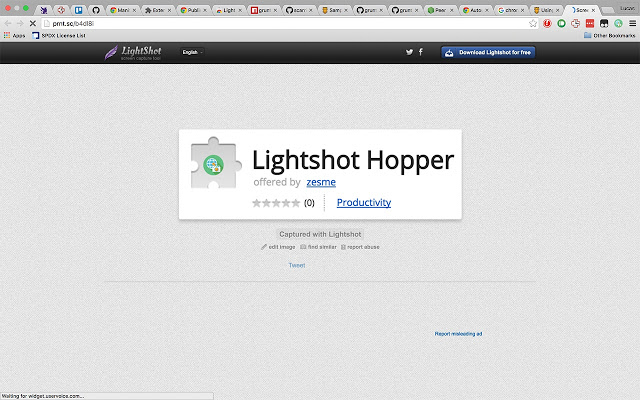This screenshot has width=640, height=400.
Task: Switch to the "Peer" tab with green hexagon
Action: click(x=438, y=10)
